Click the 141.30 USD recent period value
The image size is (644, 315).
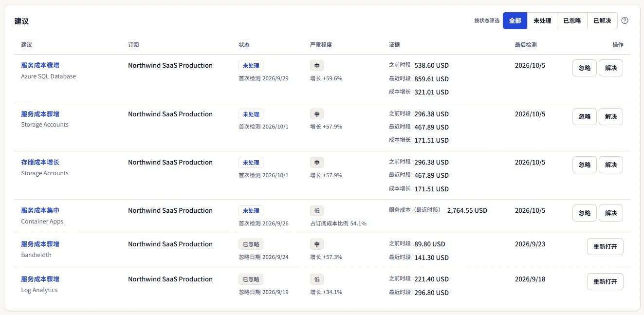(431, 258)
